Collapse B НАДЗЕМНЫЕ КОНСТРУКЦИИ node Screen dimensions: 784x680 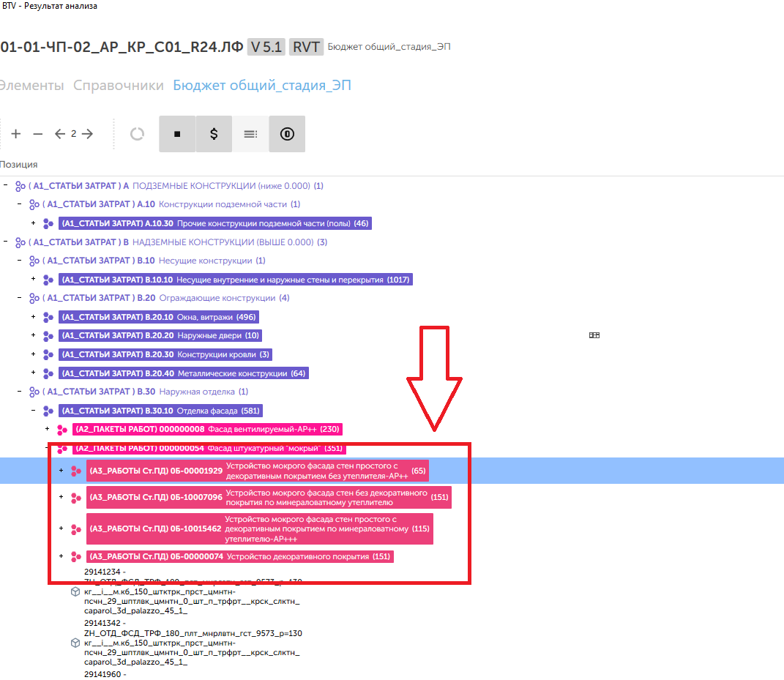click(6, 242)
